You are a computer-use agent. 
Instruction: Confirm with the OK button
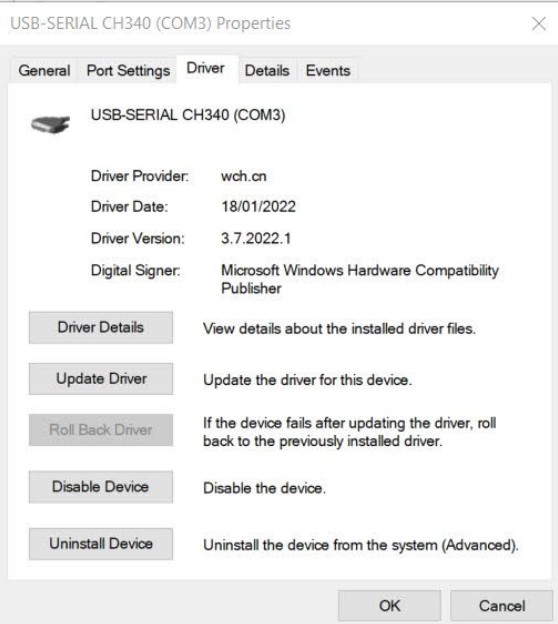tap(390, 606)
